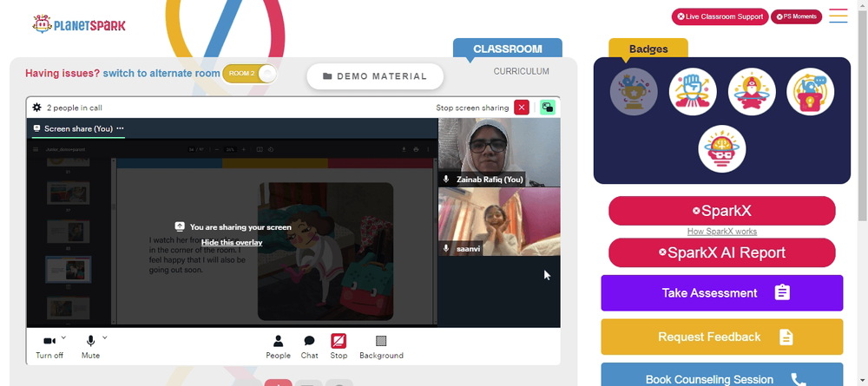Open call settings gear icon
The height and width of the screenshot is (386, 868).
pyautogui.click(x=37, y=108)
